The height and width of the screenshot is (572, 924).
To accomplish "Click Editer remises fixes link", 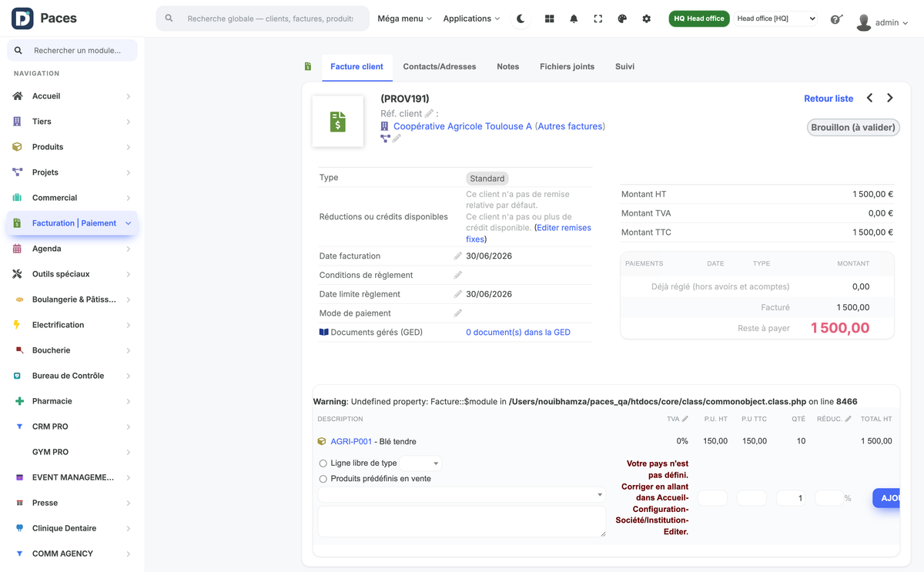I will (529, 233).
